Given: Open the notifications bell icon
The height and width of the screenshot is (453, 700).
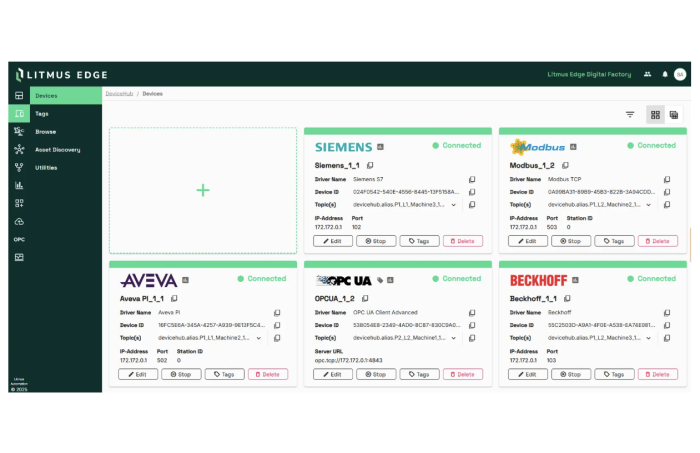Looking at the screenshot, I should [665, 74].
